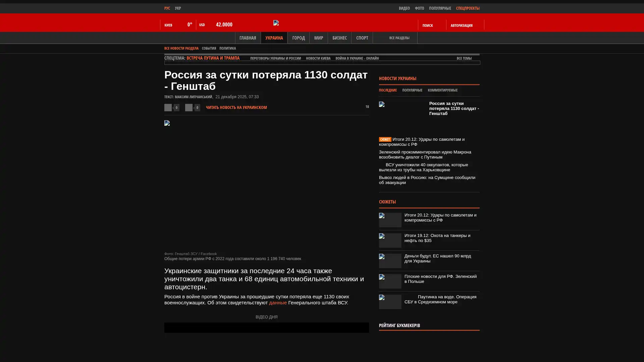Open the Киев weather city selector
The width and height of the screenshot is (644, 362).
(168, 25)
